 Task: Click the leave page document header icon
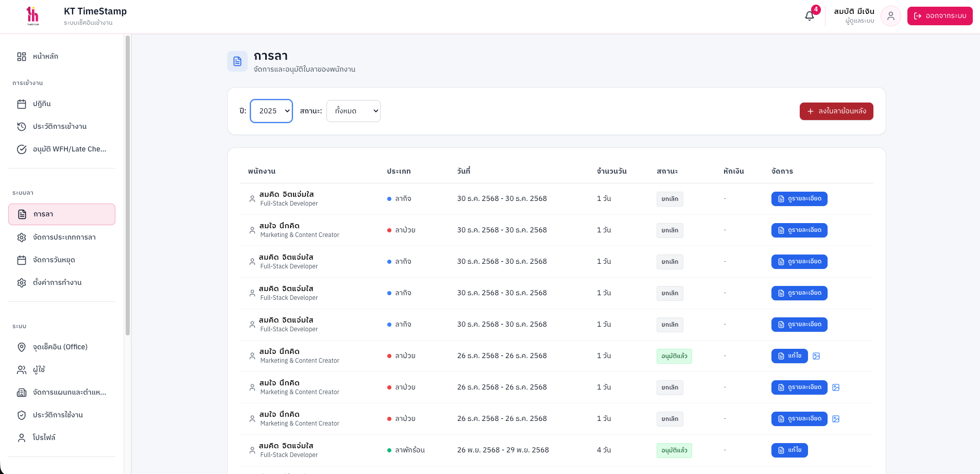tap(237, 61)
